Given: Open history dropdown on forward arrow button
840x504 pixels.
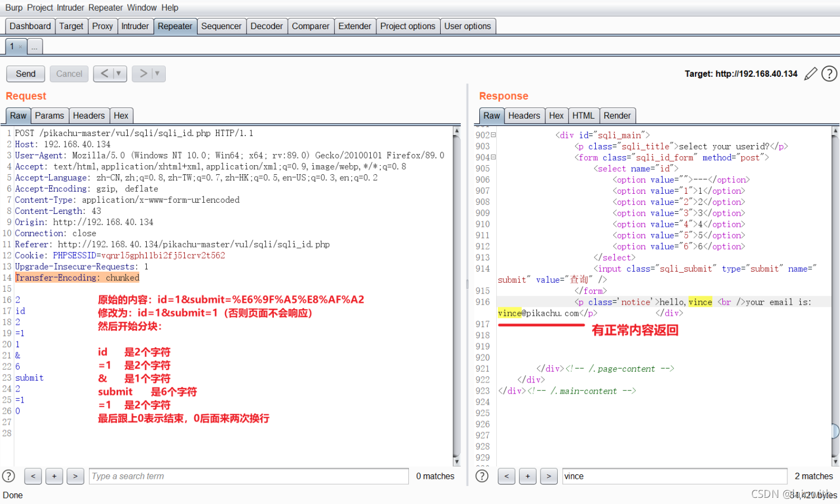Looking at the screenshot, I should (157, 73).
